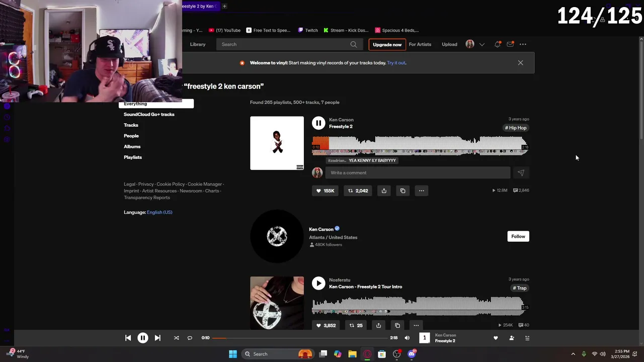
Task: Expand the profile avatar dropdown arrow
Action: click(482, 44)
